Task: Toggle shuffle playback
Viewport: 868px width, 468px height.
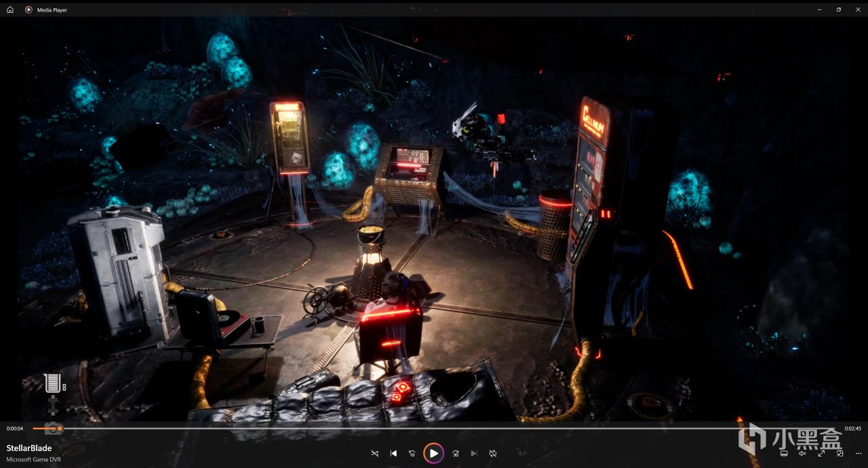Action: (x=375, y=453)
